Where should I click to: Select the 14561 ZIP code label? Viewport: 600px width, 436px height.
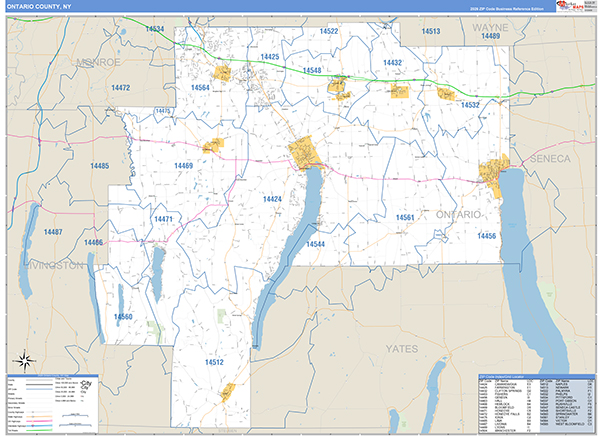404,217
